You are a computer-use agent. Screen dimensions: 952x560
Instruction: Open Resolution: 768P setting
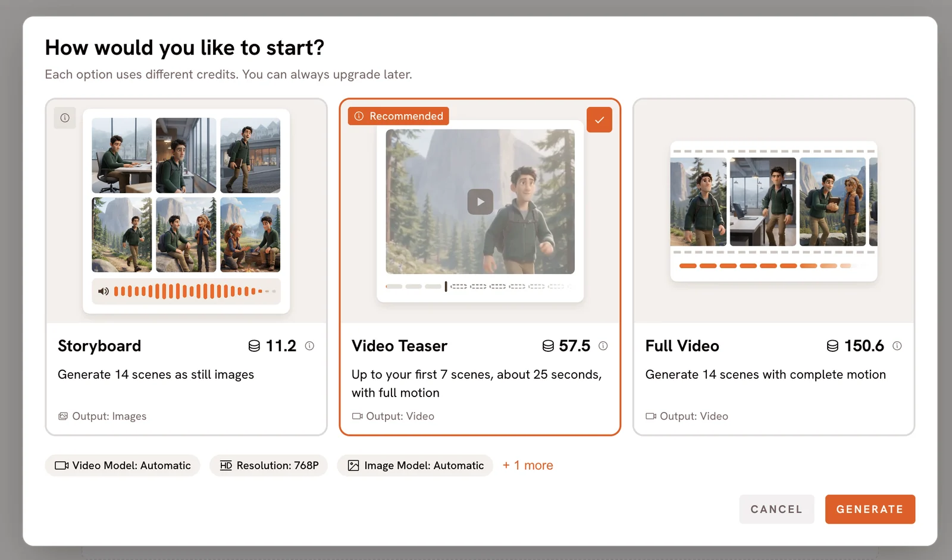point(268,465)
